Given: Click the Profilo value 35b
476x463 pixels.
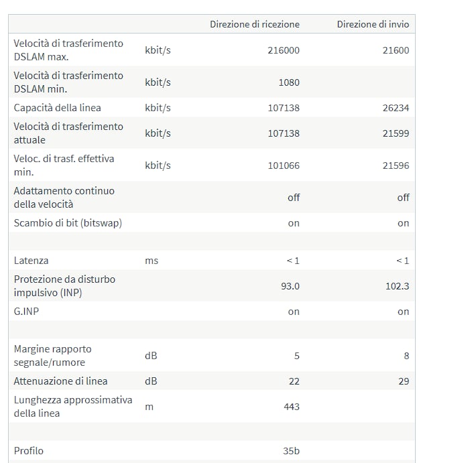Looking at the screenshot, I should point(291,451).
